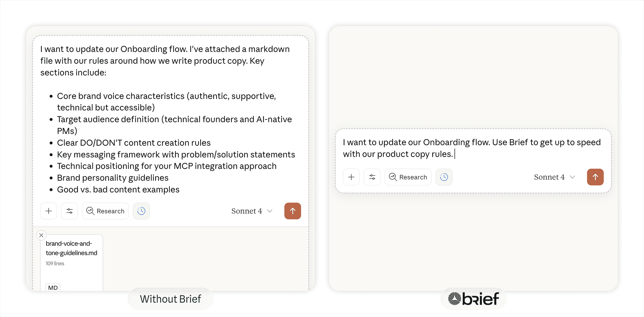The image size is (644, 317).
Task: Enable Research mode in right composer
Action: click(408, 177)
